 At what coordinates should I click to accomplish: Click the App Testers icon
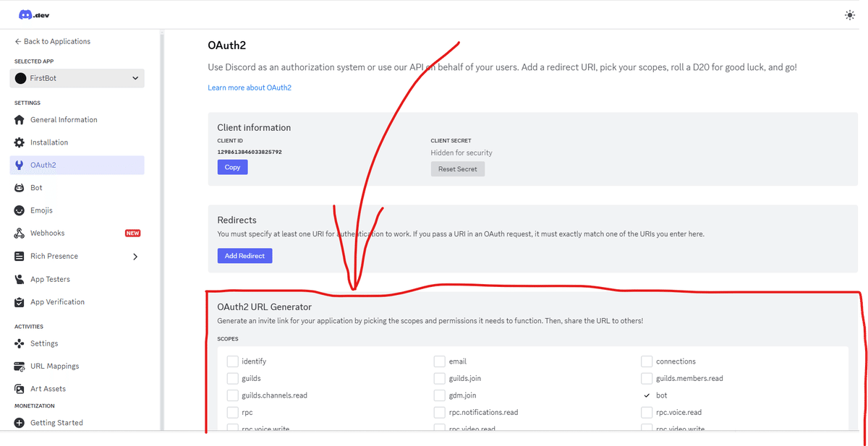pos(20,279)
